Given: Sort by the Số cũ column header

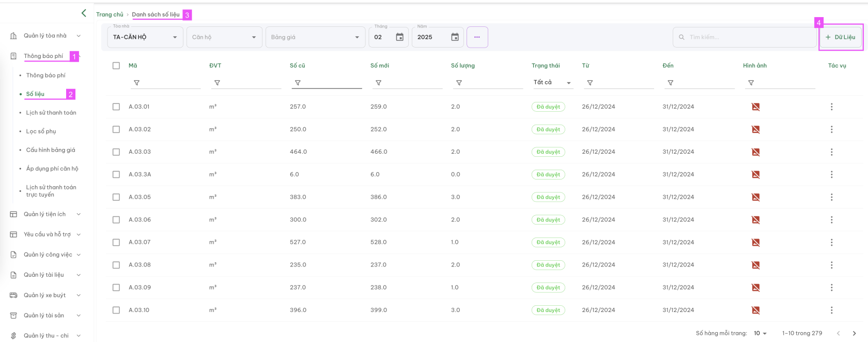Looking at the screenshot, I should [x=297, y=66].
